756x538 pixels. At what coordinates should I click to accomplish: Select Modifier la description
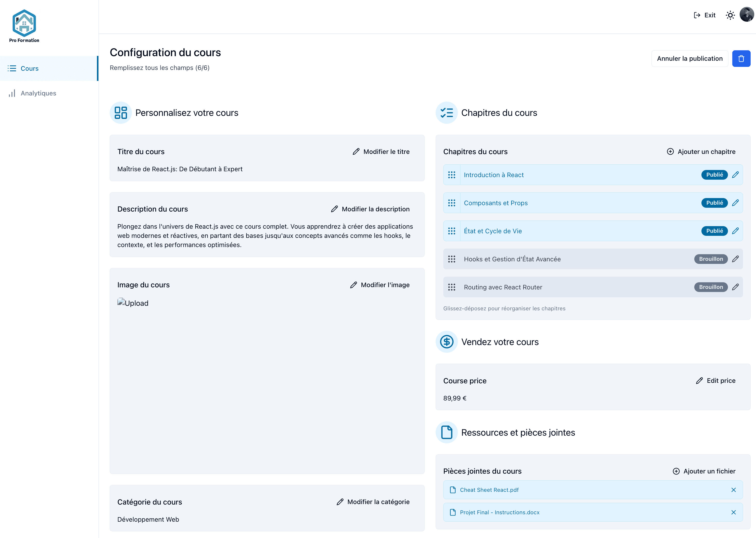click(370, 209)
